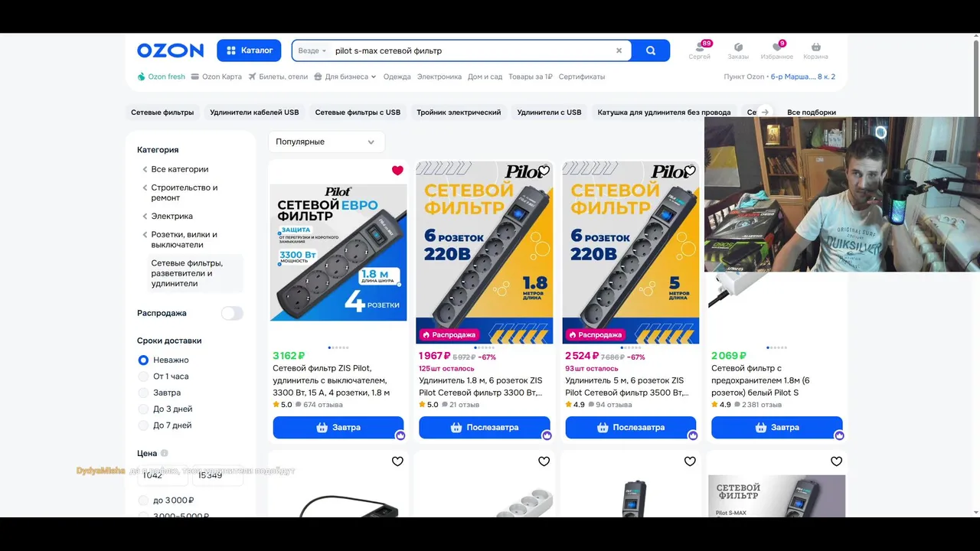Remove ZIS Pilot 4 розетки from favorites heart
The width and height of the screenshot is (980, 551).
click(x=397, y=171)
